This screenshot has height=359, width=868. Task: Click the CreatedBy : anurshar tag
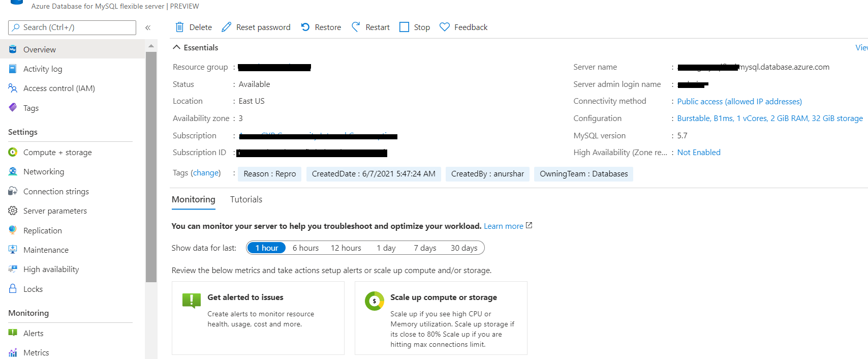[x=487, y=174]
